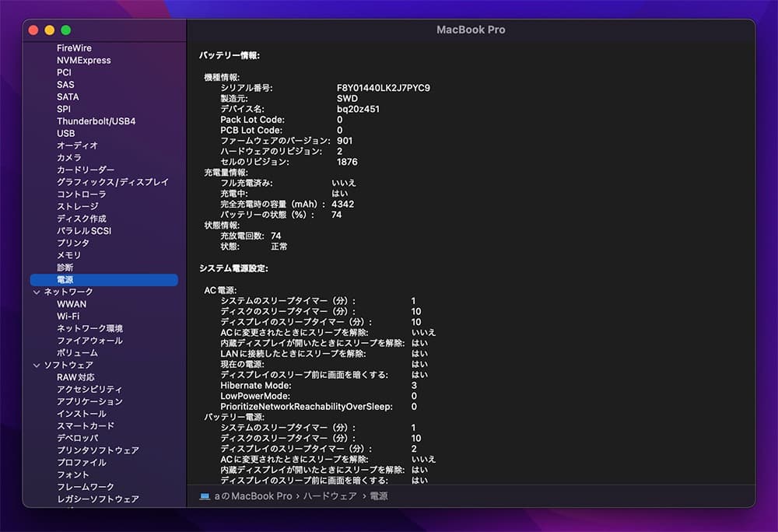The height and width of the screenshot is (532, 778).
Task: Click 'aのMacBook Pro' in the path bar
Action: coord(253,495)
